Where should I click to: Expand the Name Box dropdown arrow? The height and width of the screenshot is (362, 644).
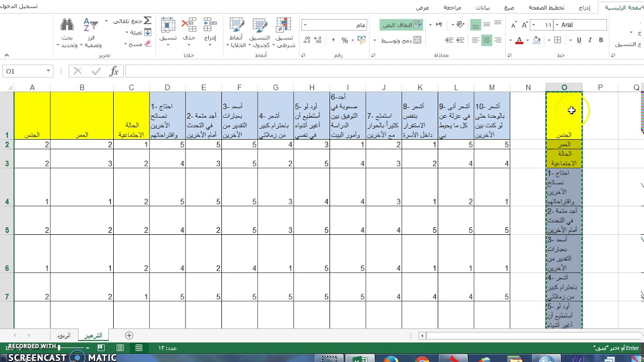48,71
